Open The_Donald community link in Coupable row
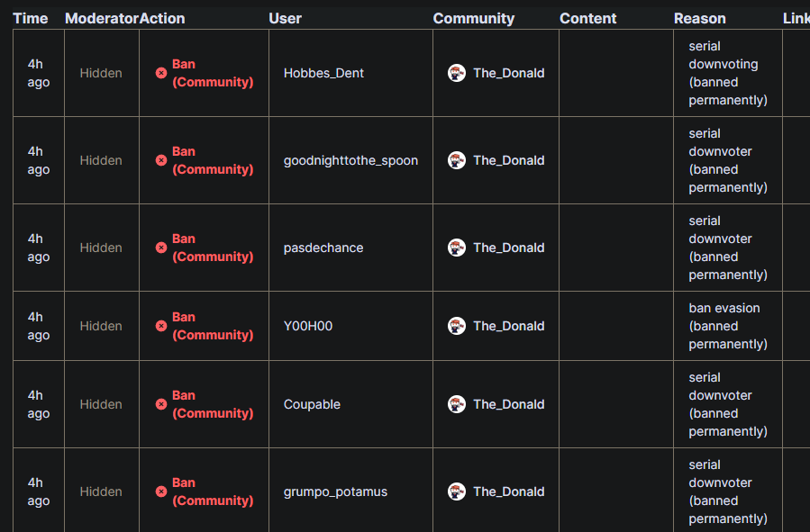810x532 pixels. click(508, 404)
